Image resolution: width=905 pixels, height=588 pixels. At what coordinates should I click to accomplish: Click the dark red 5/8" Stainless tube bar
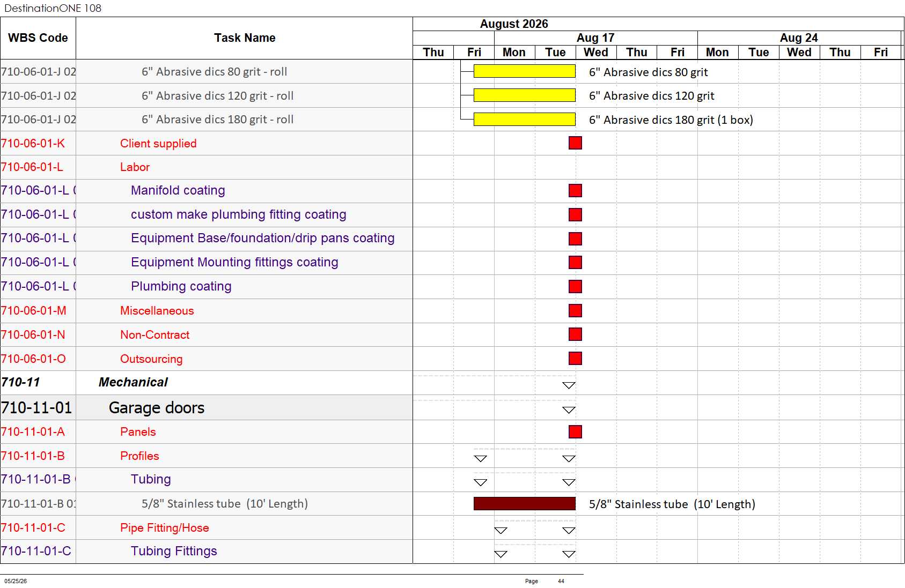pos(525,503)
